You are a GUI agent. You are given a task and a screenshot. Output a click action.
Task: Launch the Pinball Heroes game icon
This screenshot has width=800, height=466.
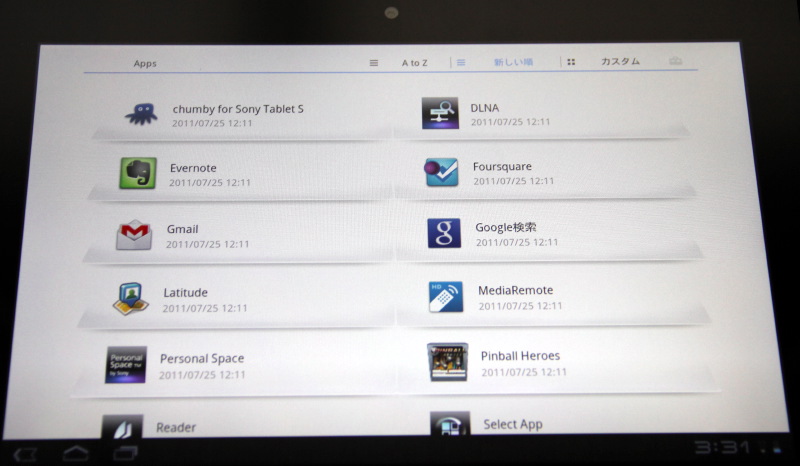tap(447, 362)
